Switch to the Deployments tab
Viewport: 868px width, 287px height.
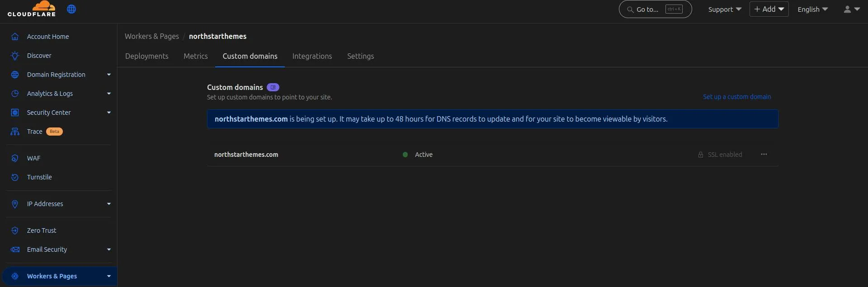[146, 56]
